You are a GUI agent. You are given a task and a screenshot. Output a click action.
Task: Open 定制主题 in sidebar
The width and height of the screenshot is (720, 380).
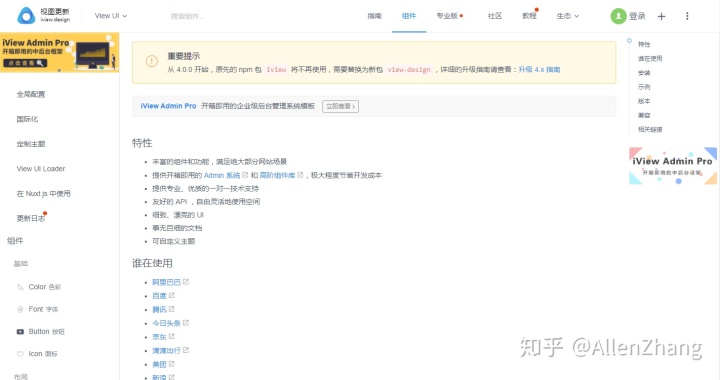tap(31, 144)
